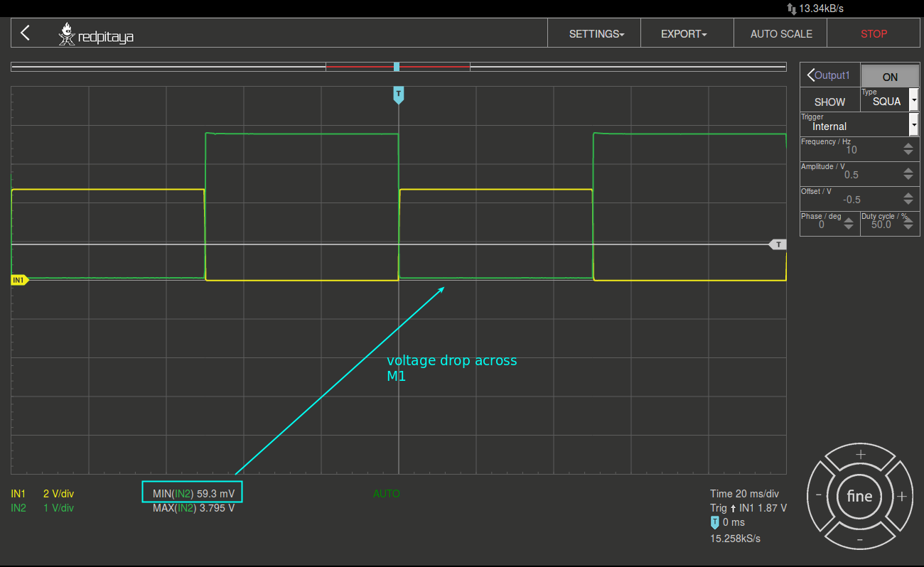The image size is (924, 567).
Task: Select IN1 channel label
Action: coord(18,493)
